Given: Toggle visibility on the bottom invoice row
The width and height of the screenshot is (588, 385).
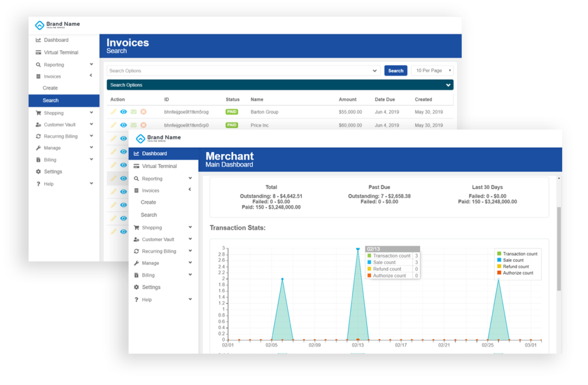Looking at the screenshot, I should [x=123, y=232].
